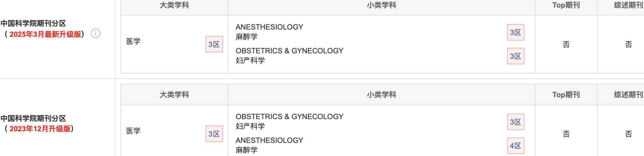
Task: Click the 3区 badge for ANESTHESIOLOGY in 2025 table
Action: click(516, 32)
